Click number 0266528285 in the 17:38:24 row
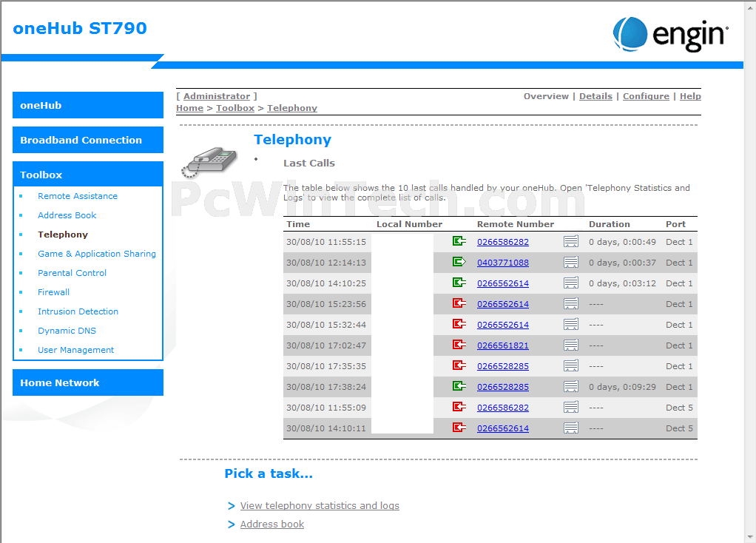Viewport: 756px width, 543px height. point(503,387)
